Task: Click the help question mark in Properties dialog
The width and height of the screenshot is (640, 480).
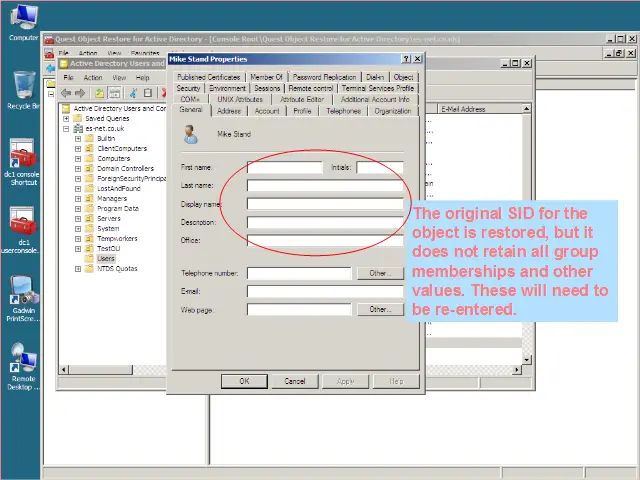Action: click(406, 59)
